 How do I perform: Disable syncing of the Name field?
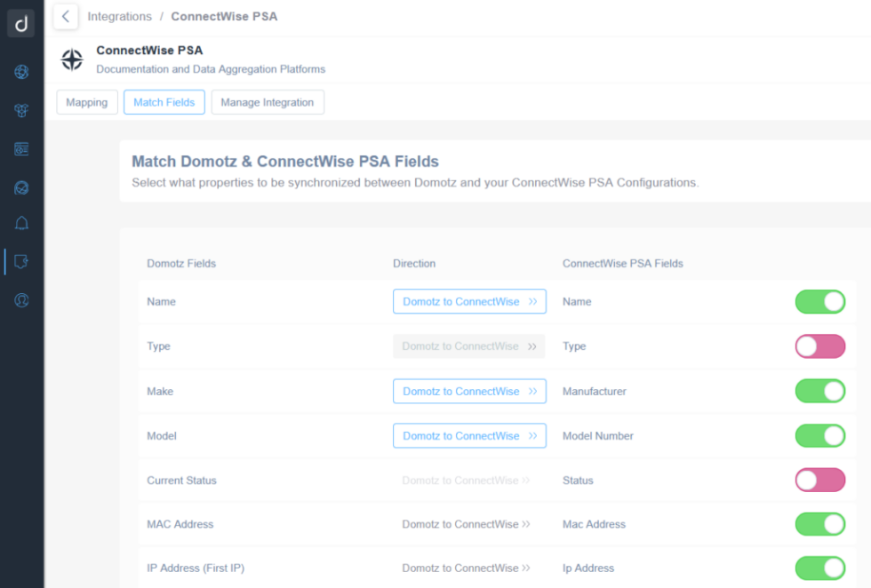(x=819, y=301)
